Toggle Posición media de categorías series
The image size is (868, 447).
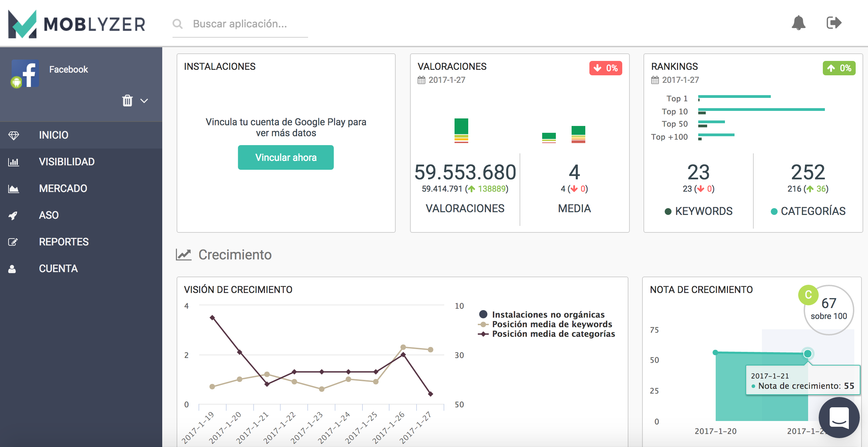pyautogui.click(x=553, y=334)
